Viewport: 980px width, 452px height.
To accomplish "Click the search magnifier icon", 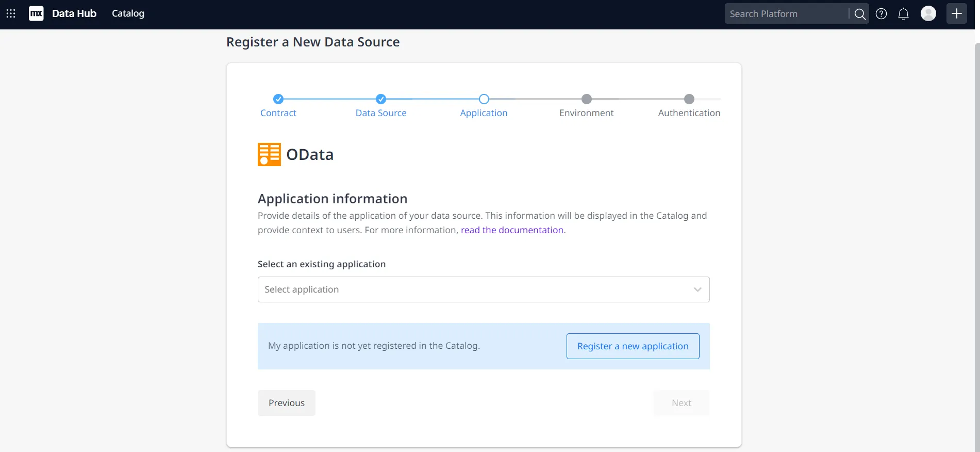I will point(859,14).
